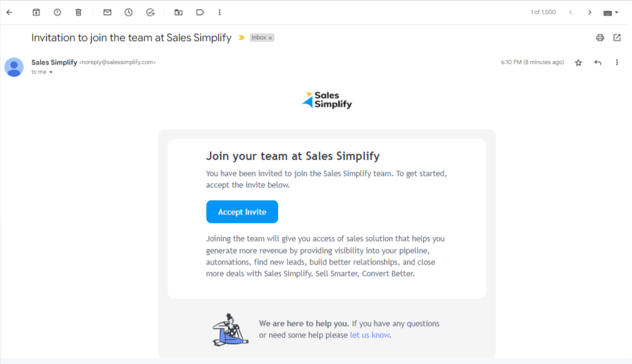Click the Accept Invite button
The image size is (632, 364).
coord(242,212)
